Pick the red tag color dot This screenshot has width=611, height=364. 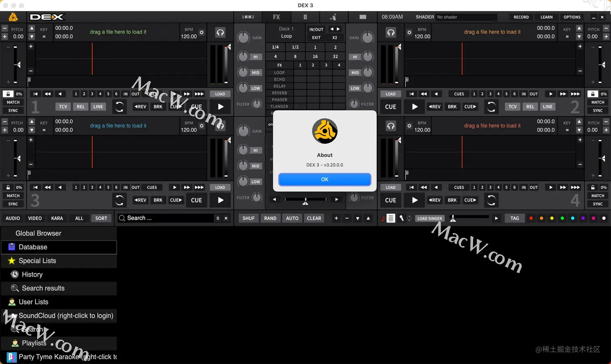pos(531,218)
